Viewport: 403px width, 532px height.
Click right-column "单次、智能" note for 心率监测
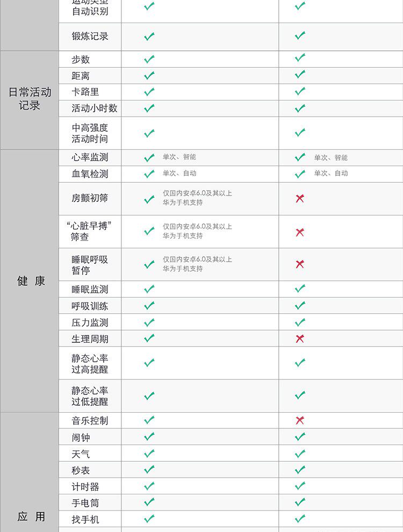[x=330, y=157]
